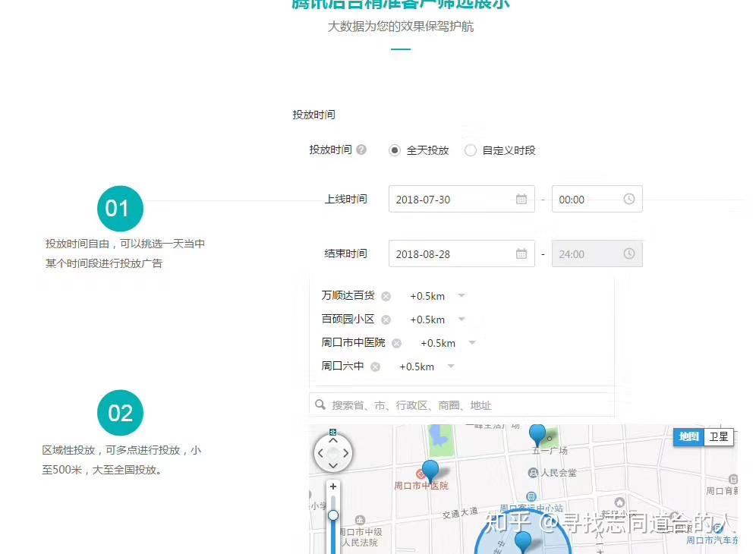
Task: Click the 万顺达百货 location name
Action: tap(348, 295)
